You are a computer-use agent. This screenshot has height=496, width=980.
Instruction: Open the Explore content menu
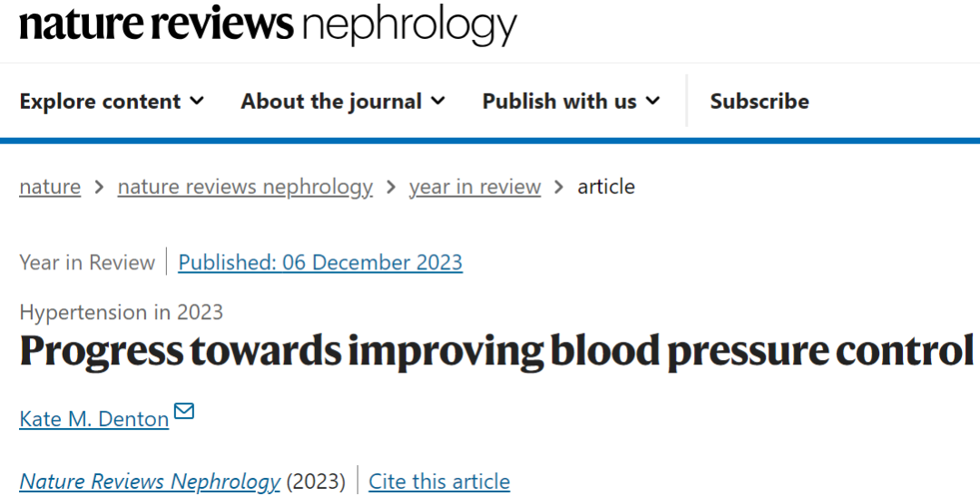click(112, 102)
